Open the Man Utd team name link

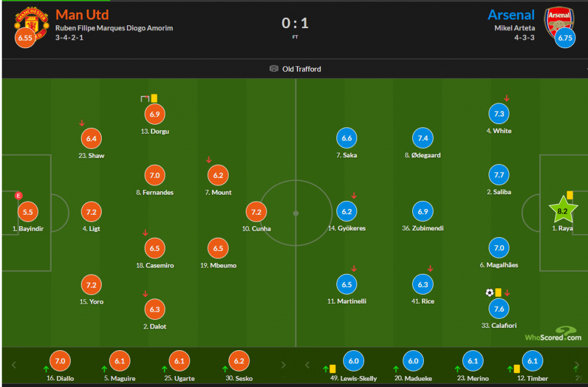pos(82,14)
